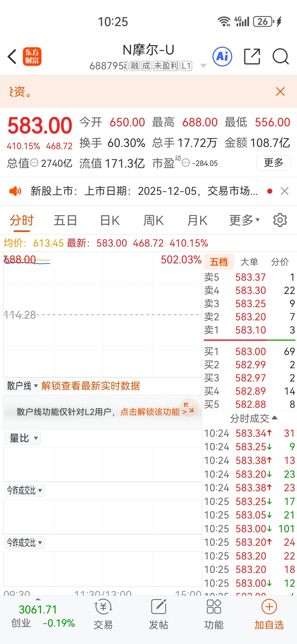Tap the 成 tag next to stock code
This screenshot has height=644, width=297.
146,66
